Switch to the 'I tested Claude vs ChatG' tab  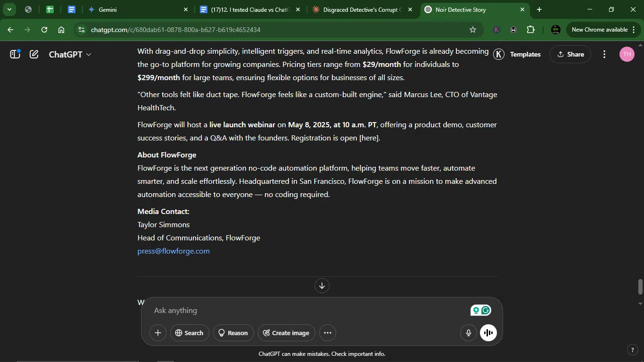(250, 9)
